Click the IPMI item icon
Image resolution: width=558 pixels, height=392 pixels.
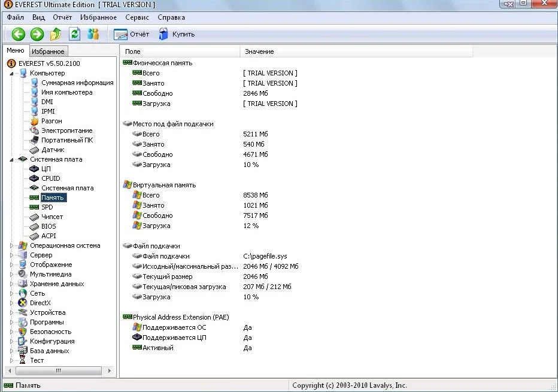pyautogui.click(x=34, y=111)
